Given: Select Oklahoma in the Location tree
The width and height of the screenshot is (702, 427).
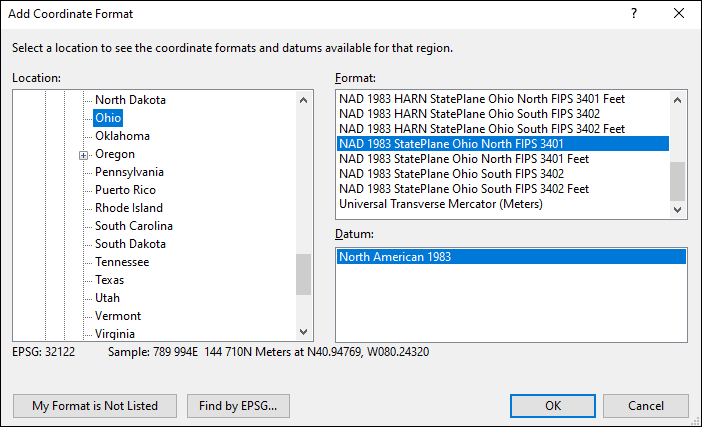Looking at the screenshot, I should (122, 136).
